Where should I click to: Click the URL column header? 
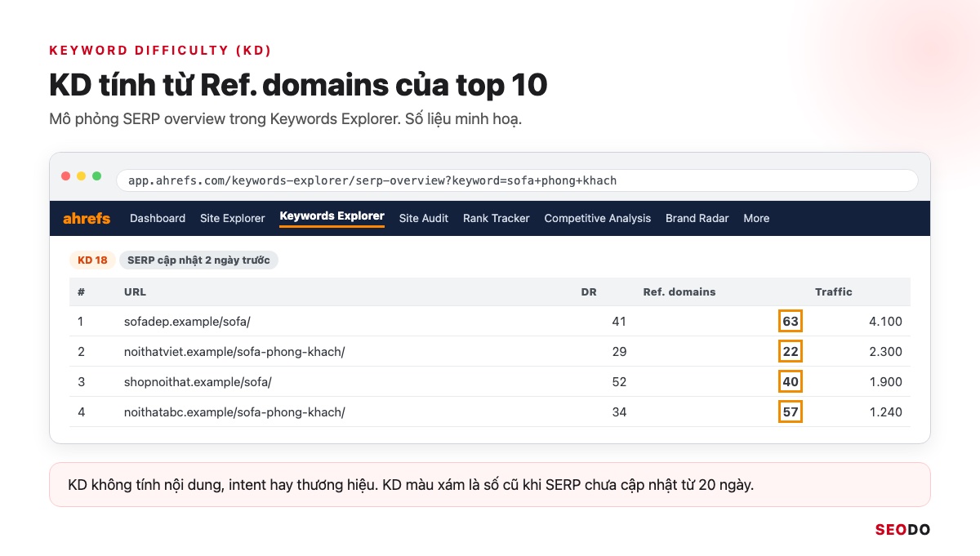coord(136,291)
